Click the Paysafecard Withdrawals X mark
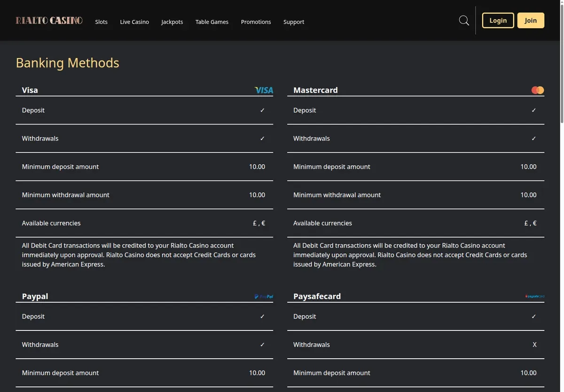Viewport: 564px width, 392px height. 534,345
